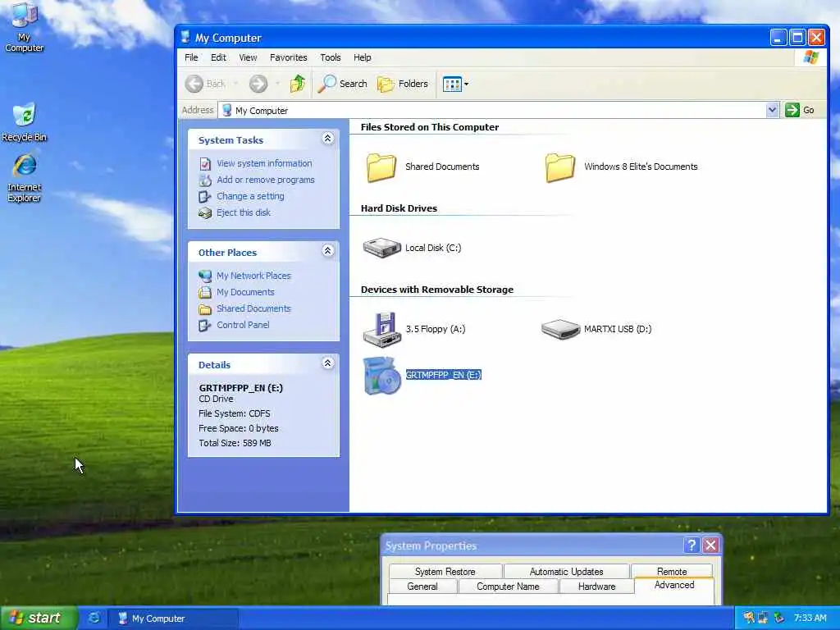
Task: Open the Recycle Bin desktop icon
Action: point(24,122)
